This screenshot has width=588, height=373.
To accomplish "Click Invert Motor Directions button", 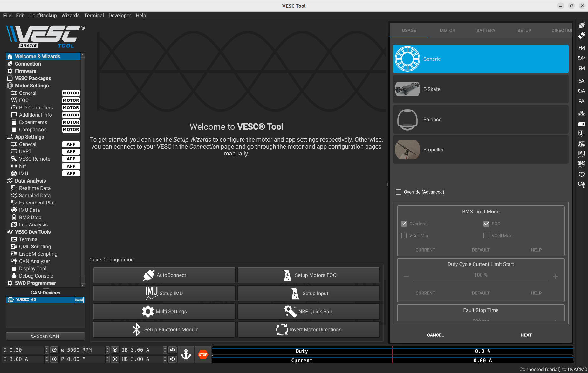I will [x=309, y=330].
